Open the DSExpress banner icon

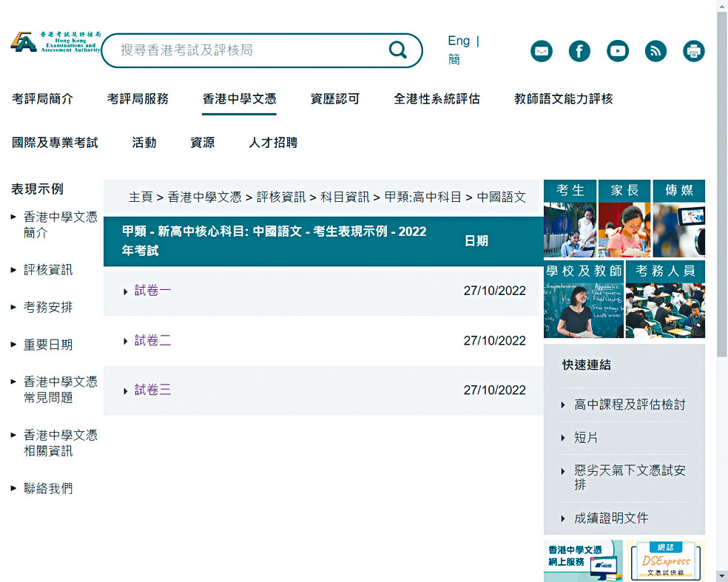point(664,561)
